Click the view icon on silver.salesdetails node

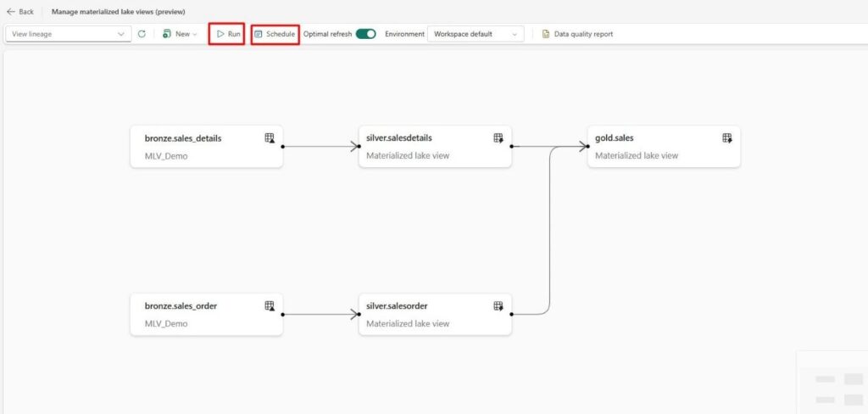[x=498, y=138]
